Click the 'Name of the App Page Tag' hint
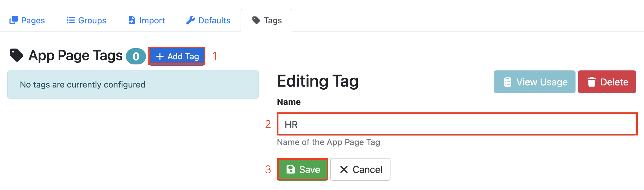Image resolution: width=644 pixels, height=190 pixels. 328,142
